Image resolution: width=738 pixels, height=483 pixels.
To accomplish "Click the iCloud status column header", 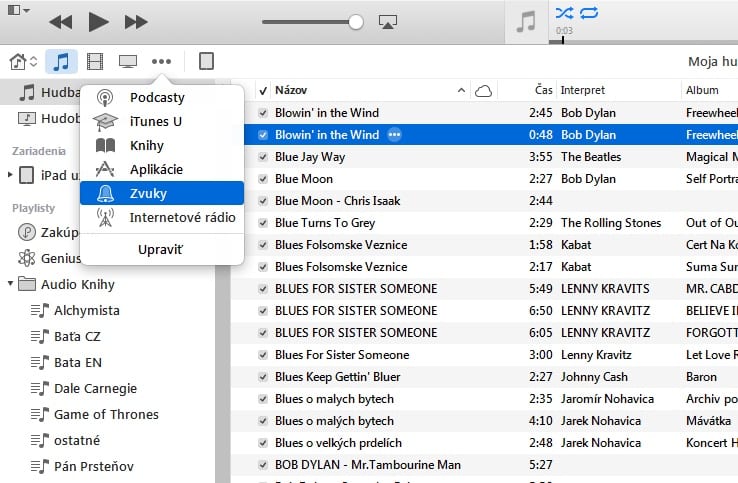I will point(483,90).
